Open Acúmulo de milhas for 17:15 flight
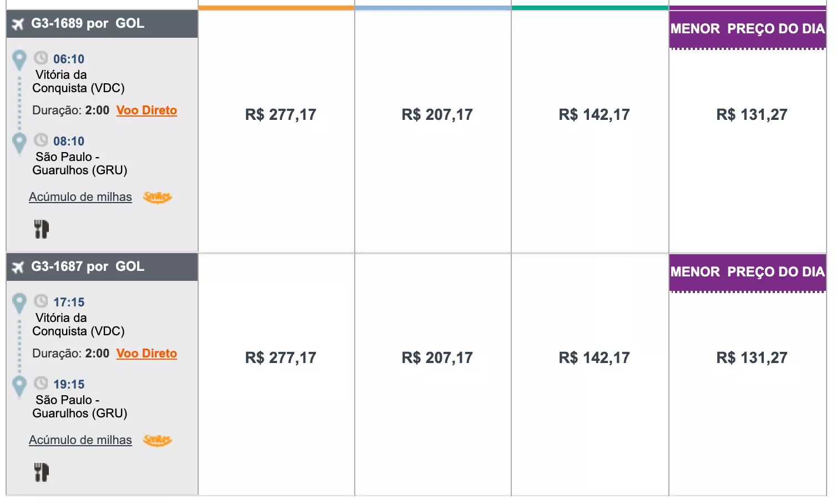 (x=80, y=440)
